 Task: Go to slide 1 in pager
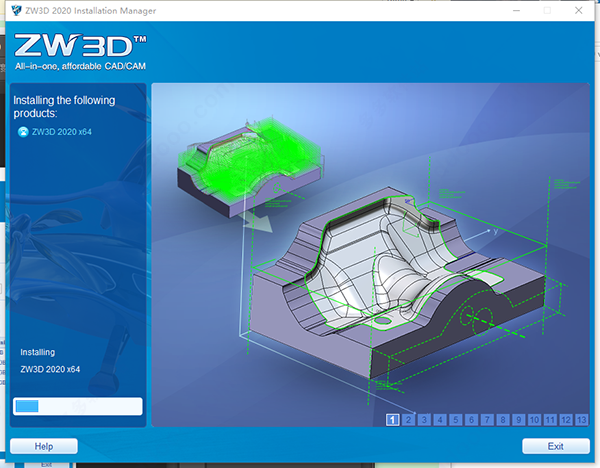[x=393, y=420]
